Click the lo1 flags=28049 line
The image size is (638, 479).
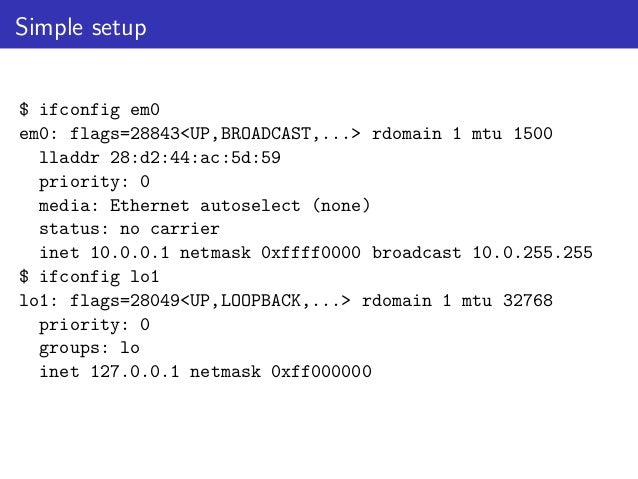click(286, 301)
